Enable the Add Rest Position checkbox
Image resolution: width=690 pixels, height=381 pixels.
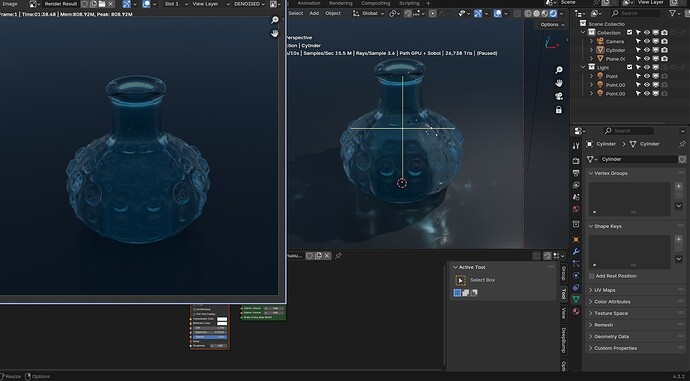[591, 276]
